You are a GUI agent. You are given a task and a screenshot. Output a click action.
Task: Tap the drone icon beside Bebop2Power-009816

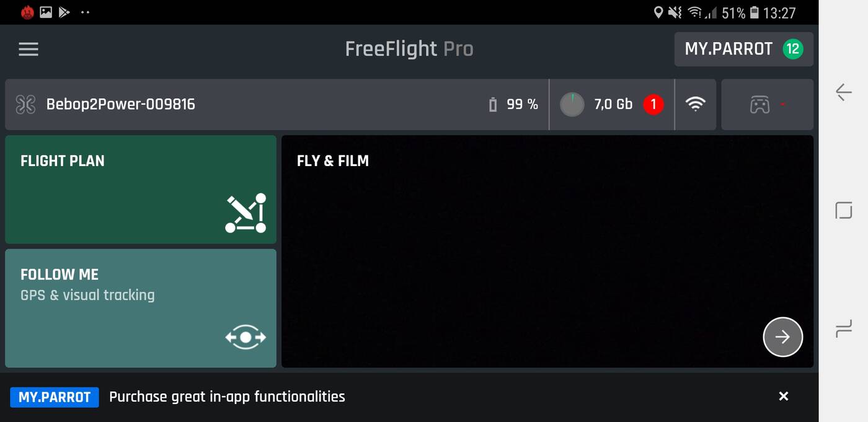coord(25,104)
